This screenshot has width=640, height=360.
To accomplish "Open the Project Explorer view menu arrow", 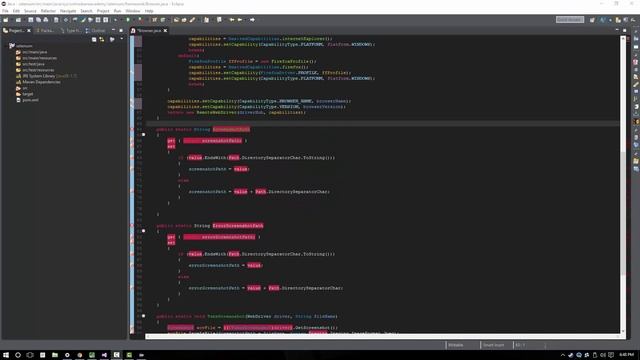I will [x=122, y=39].
